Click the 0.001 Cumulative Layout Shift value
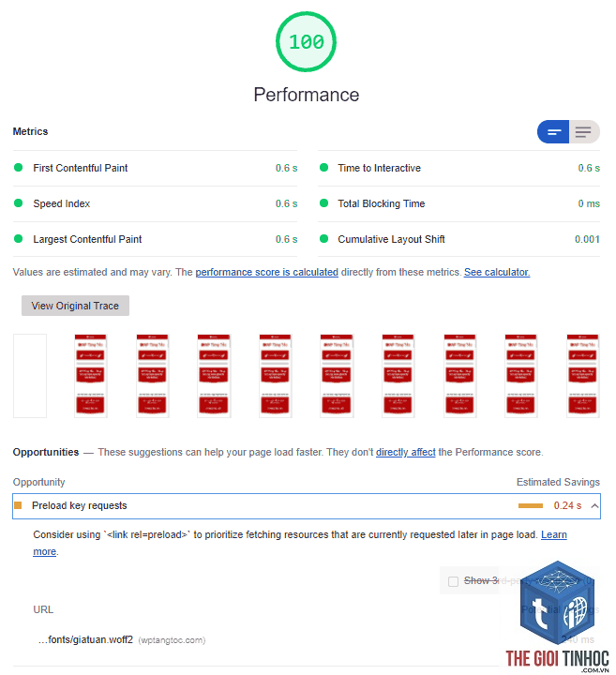 [587, 239]
